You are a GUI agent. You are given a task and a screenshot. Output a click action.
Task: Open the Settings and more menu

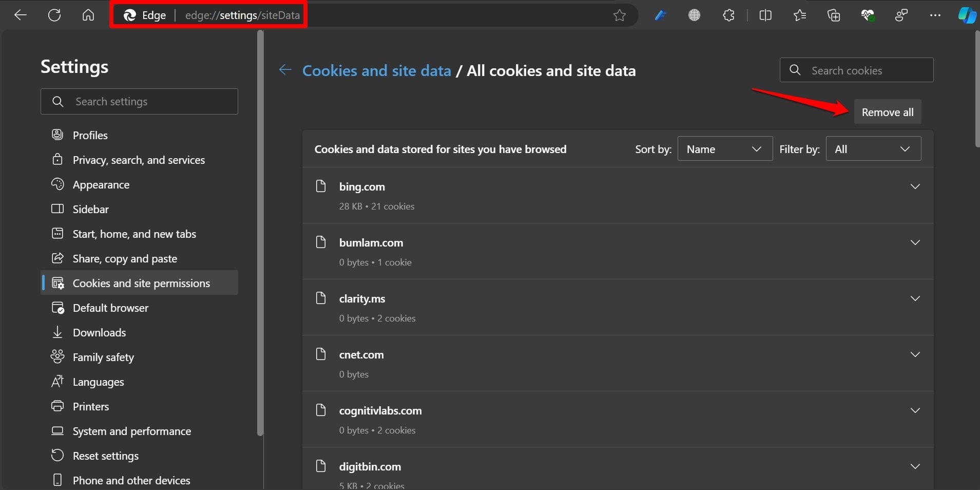pos(935,15)
